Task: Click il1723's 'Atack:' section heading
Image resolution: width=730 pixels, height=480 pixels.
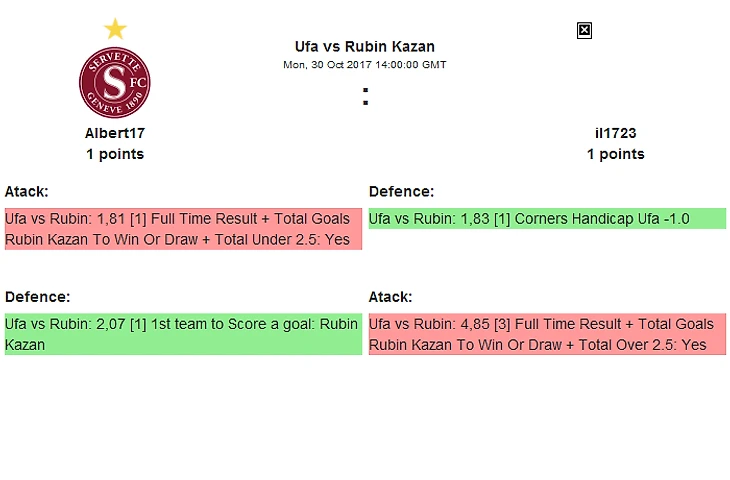Action: click(x=391, y=297)
